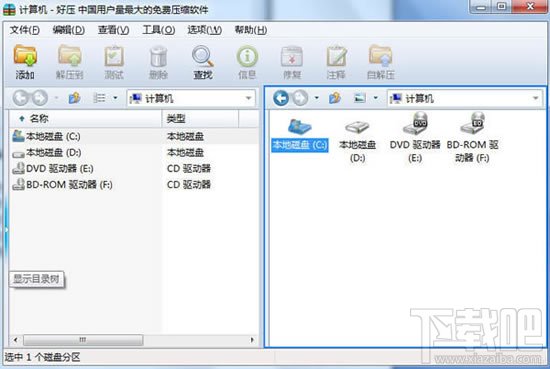Sort by the 名称 column header
The width and height of the screenshot is (550, 369).
[x=85, y=119]
